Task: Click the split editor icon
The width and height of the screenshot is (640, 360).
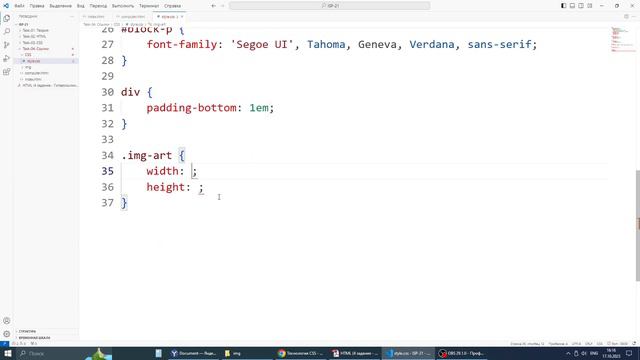Action: [626, 17]
